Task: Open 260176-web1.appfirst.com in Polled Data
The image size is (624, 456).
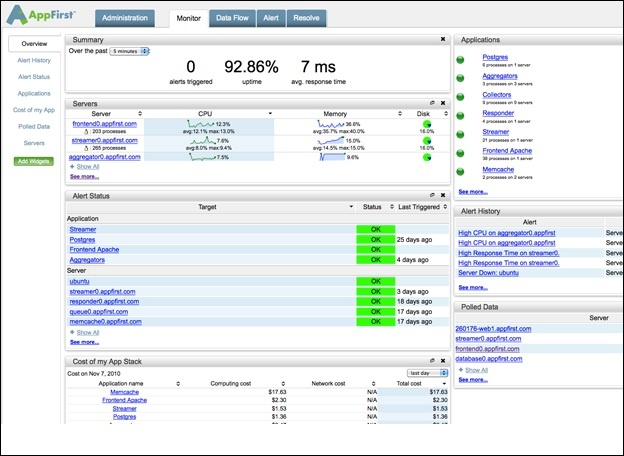Action: tap(493, 329)
